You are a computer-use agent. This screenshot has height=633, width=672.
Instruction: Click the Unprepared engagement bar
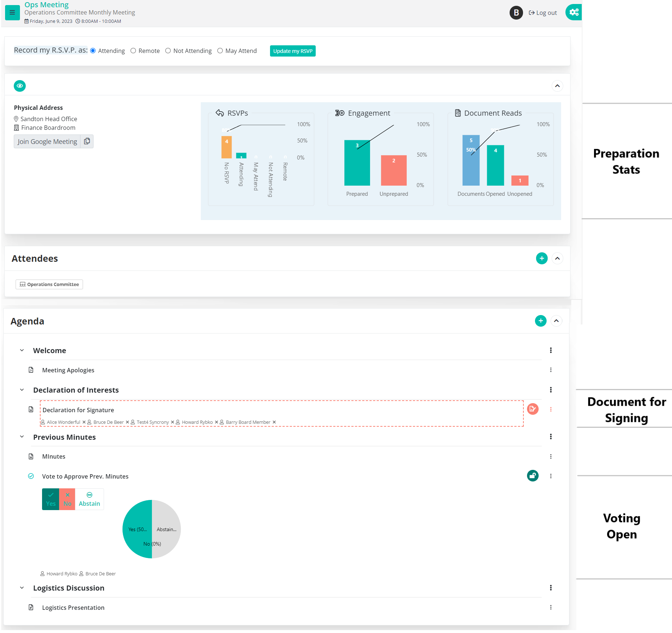394,170
